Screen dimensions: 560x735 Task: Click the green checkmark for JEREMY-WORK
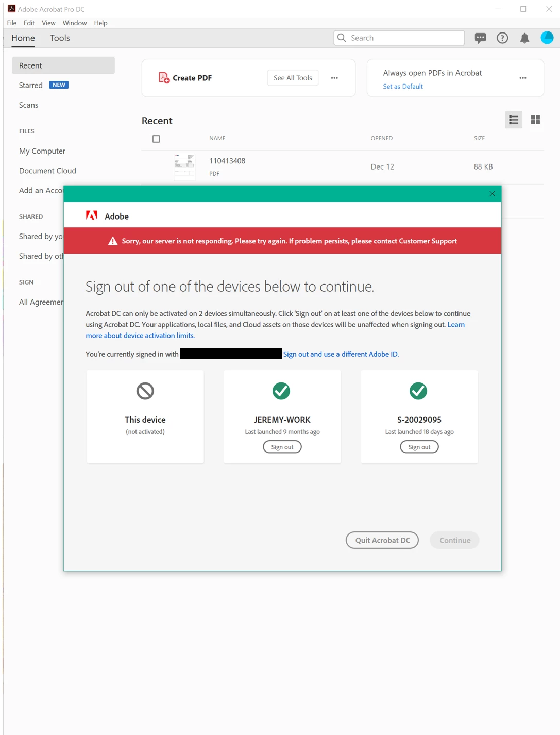tap(281, 391)
